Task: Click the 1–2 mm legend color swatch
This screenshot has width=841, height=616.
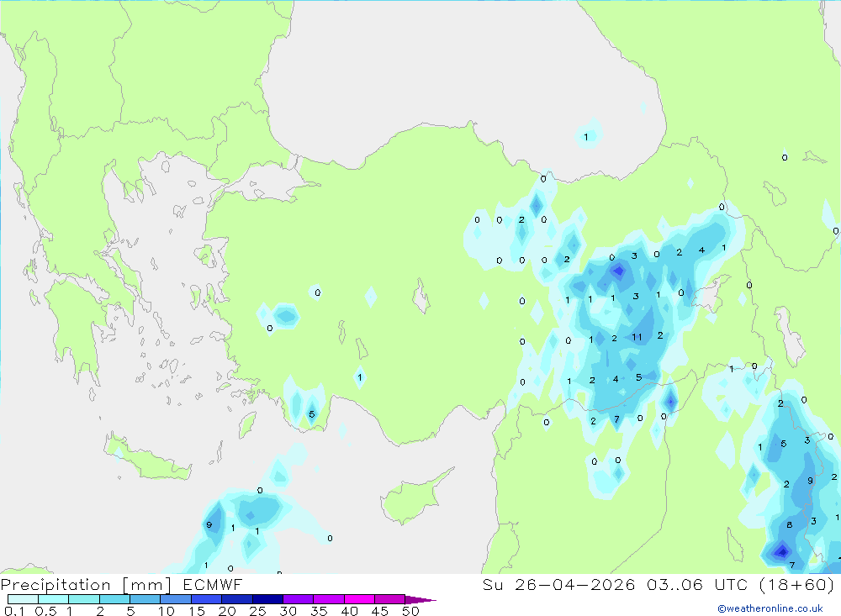Action: coord(84,599)
